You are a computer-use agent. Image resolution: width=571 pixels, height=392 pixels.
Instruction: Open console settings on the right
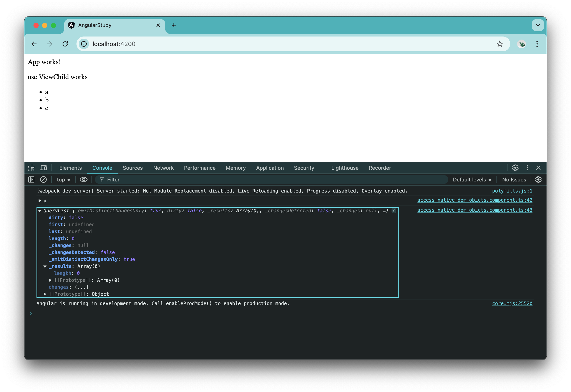(538, 179)
